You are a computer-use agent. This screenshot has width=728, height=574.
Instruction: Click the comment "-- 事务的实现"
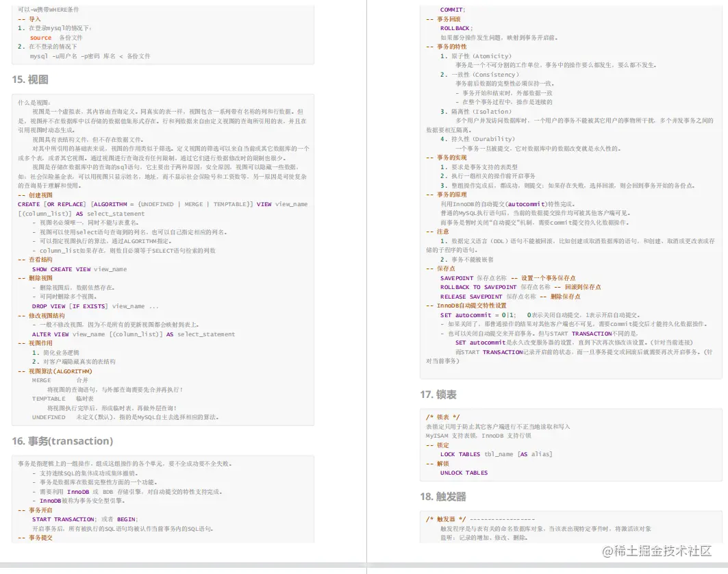pyautogui.click(x=447, y=158)
